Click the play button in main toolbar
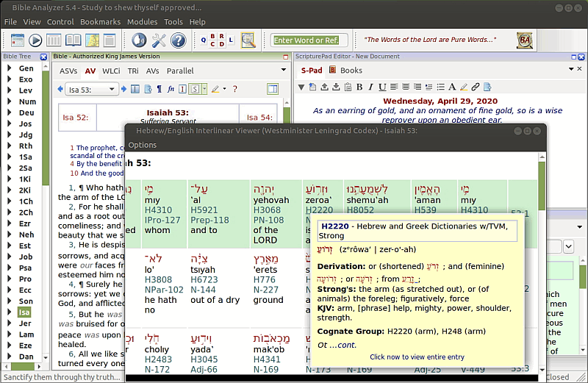Viewport: 588px width, 383px height. (x=35, y=40)
